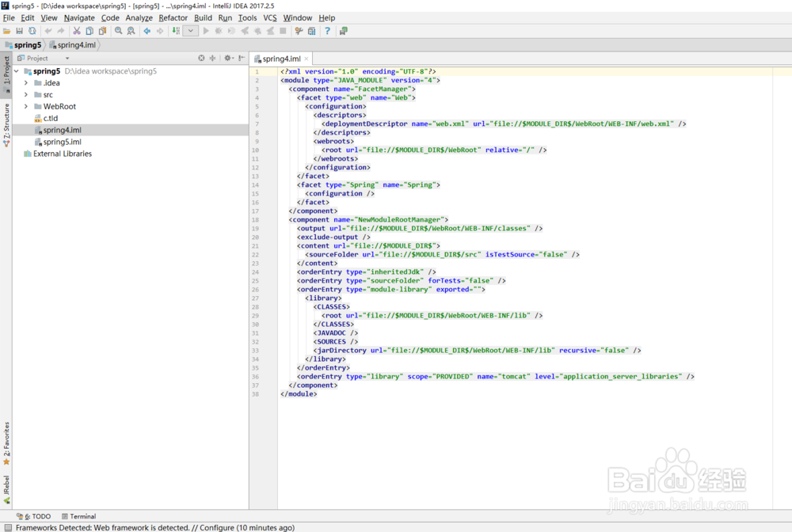This screenshot has width=792, height=532.
Task: Select the External Libraries node
Action: pos(58,154)
